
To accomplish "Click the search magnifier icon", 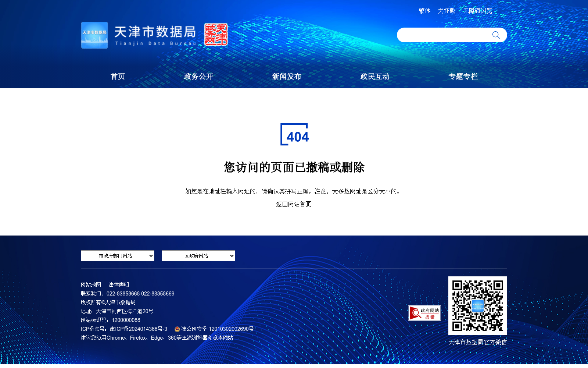I will point(496,35).
